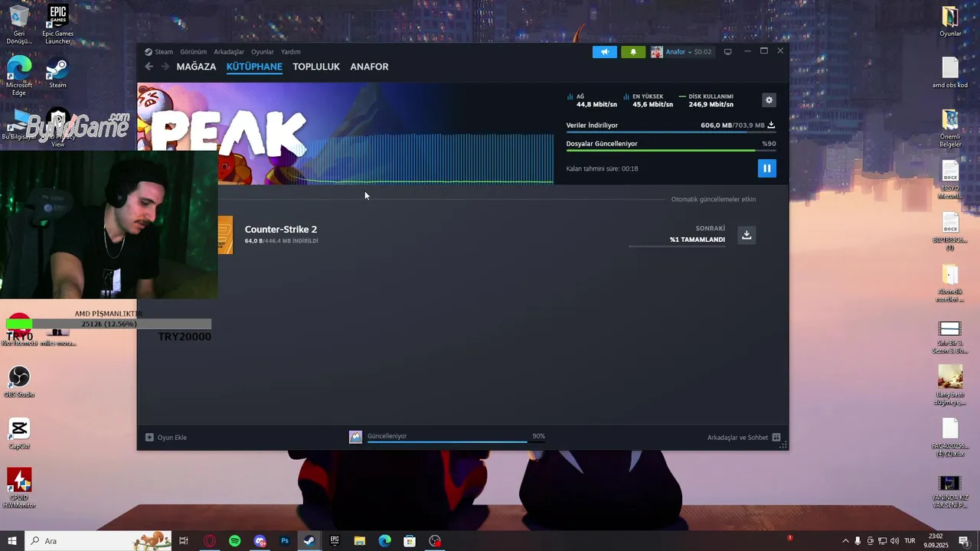Click the Counter-Strike 2 thumbnail
The width and height of the screenshot is (980, 551).
[225, 235]
